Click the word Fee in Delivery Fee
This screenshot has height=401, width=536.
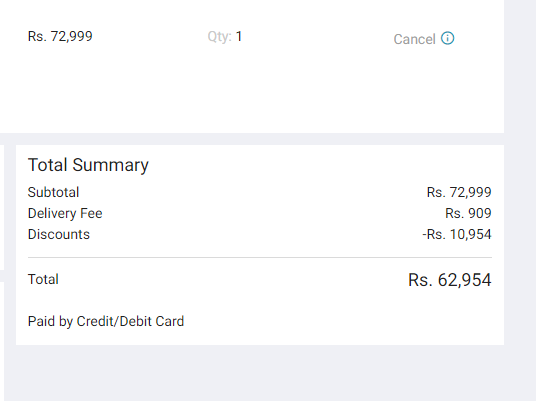(x=91, y=214)
